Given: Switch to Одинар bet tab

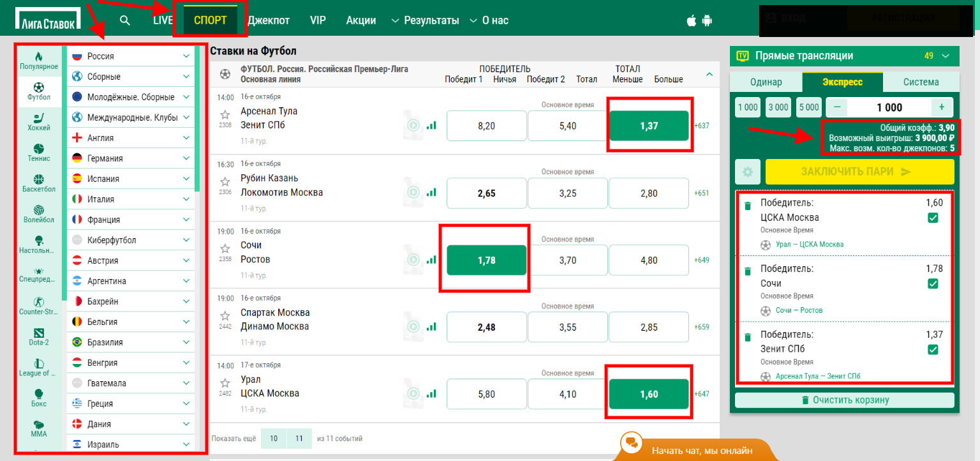Looking at the screenshot, I should [x=766, y=82].
